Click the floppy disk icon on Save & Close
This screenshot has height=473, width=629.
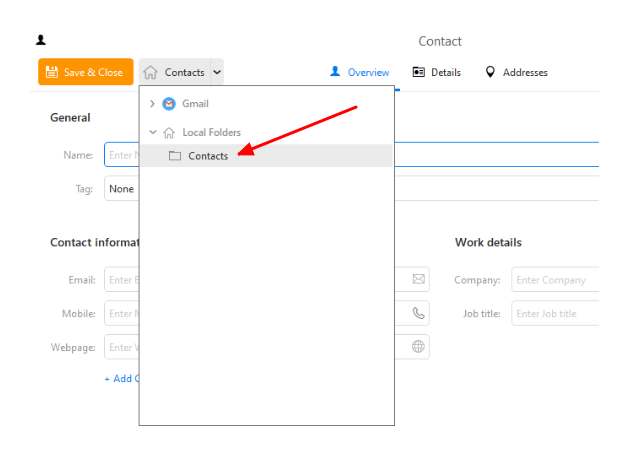pos(52,72)
